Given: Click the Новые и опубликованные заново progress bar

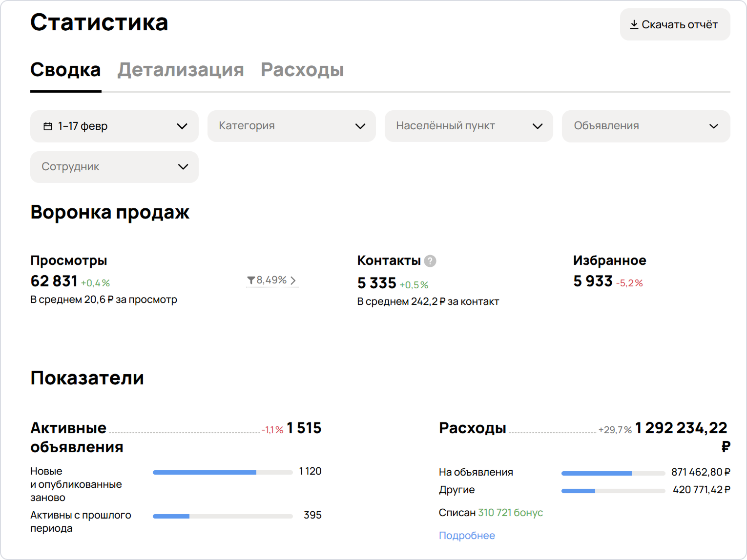Looking at the screenshot, I should tap(223, 472).
